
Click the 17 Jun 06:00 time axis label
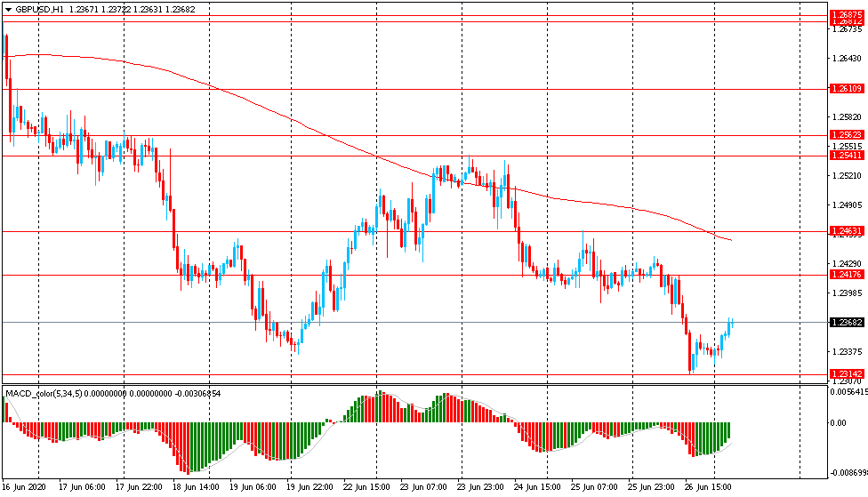tap(82, 487)
